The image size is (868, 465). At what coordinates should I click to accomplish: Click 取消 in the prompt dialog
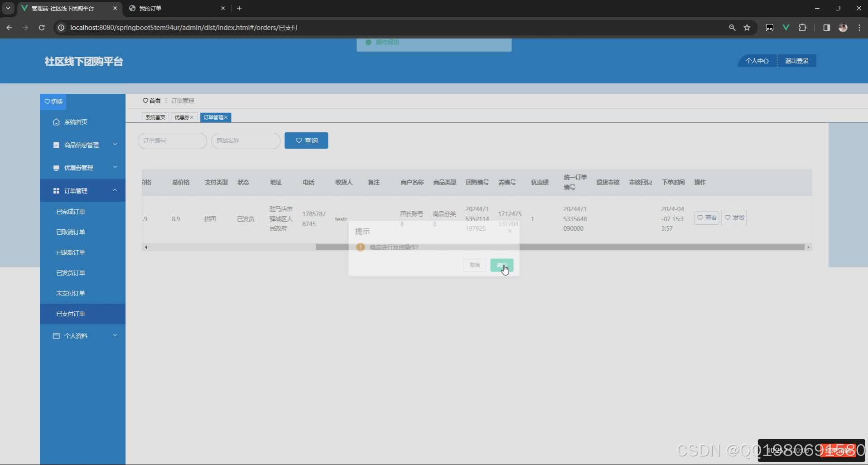point(475,265)
